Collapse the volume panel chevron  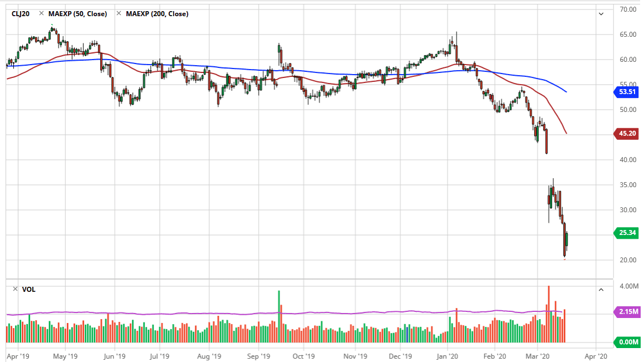coord(601,290)
